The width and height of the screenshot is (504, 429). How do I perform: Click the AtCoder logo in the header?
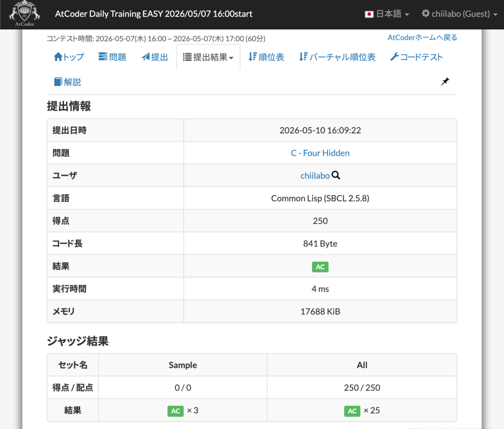[25, 13]
